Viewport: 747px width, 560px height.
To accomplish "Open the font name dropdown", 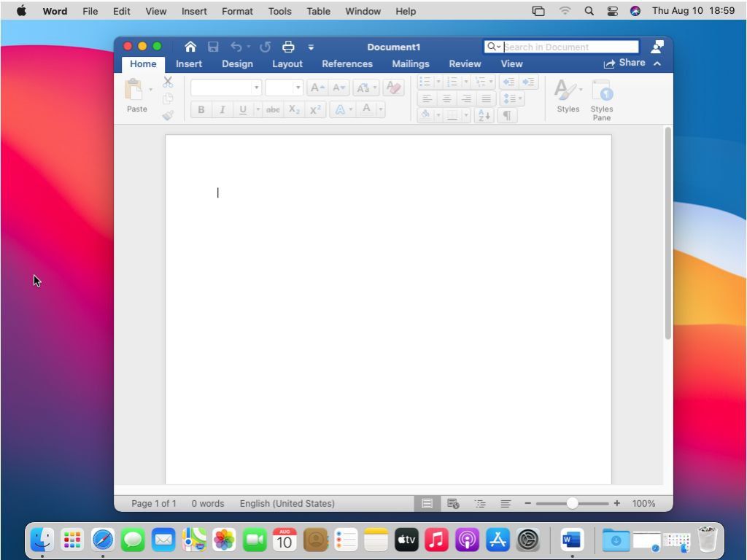I will (x=256, y=88).
